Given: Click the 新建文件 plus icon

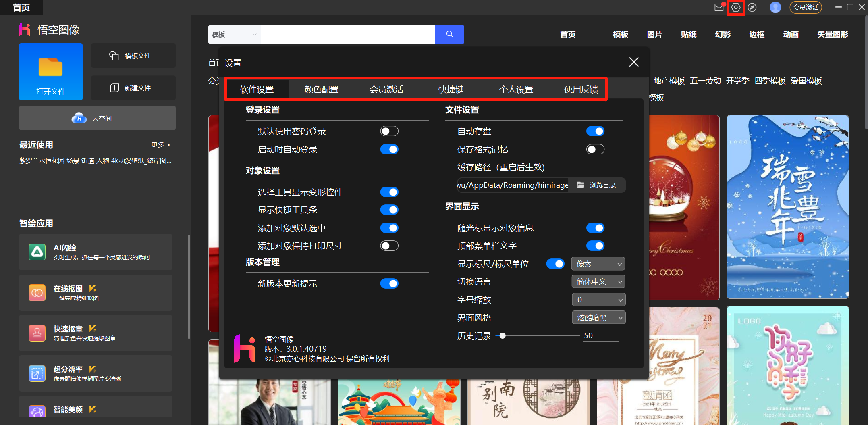Looking at the screenshot, I should click(x=114, y=88).
